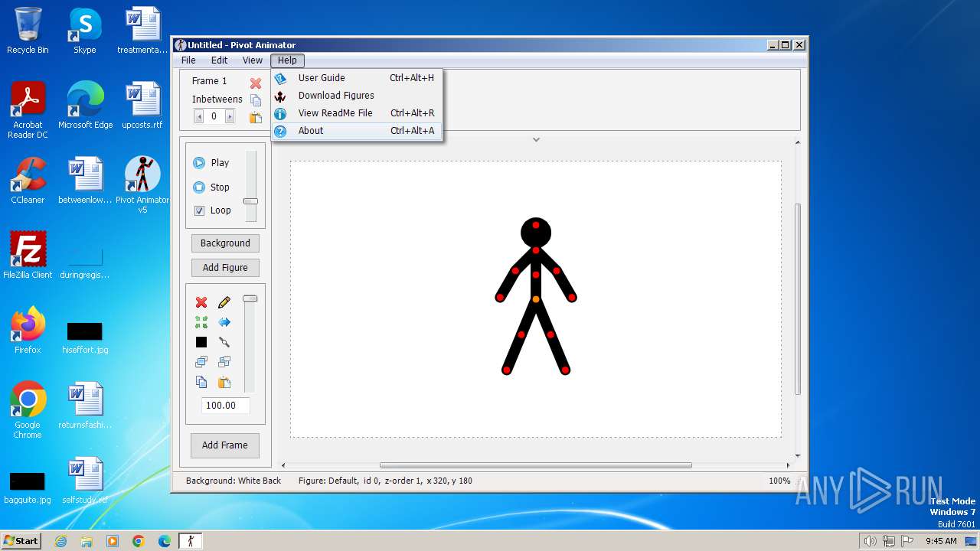Click the join figures tool icon
This screenshot has height=551, width=980.
pyautogui.click(x=224, y=342)
